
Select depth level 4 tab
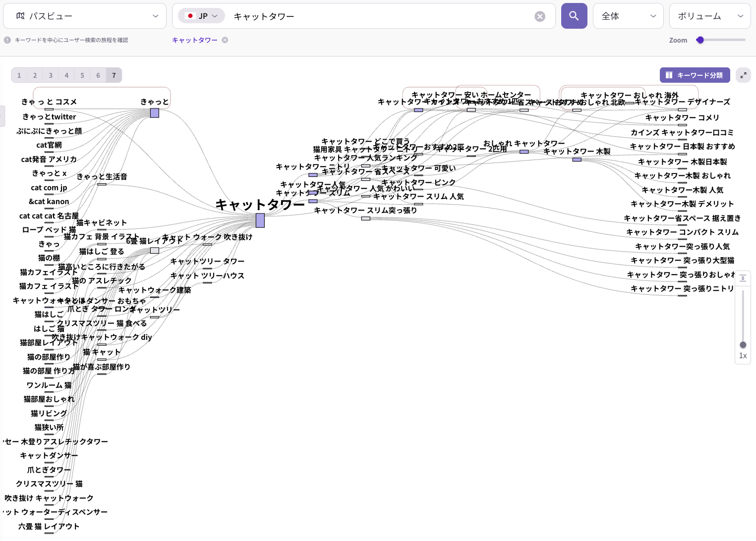66,75
